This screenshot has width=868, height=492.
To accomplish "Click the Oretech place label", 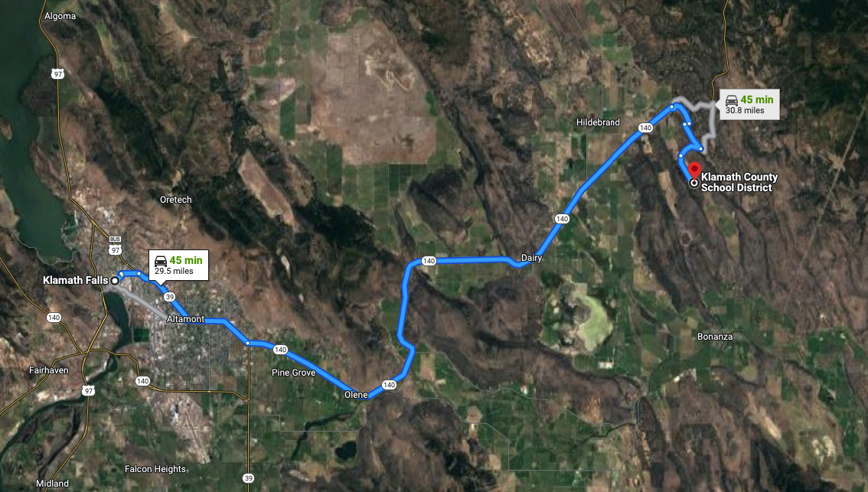I will click(x=175, y=200).
